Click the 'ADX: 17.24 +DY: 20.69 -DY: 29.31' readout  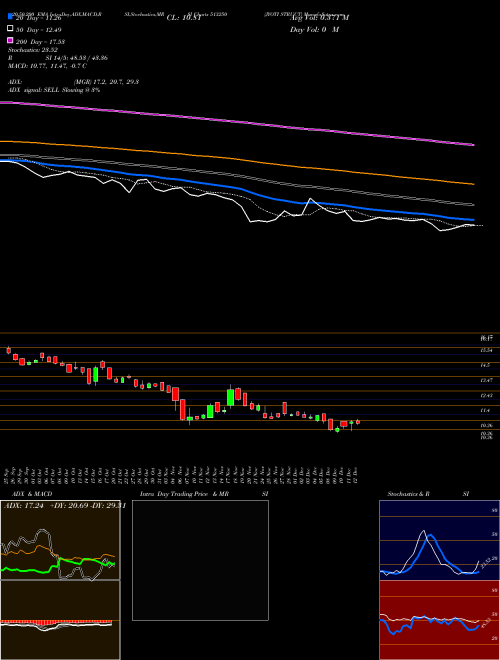(x=65, y=506)
